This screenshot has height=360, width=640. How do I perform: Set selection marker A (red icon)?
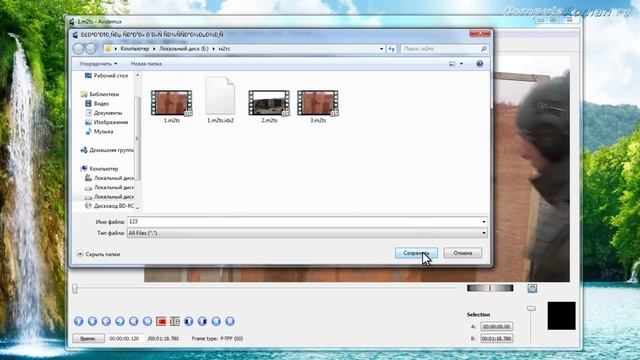coord(161,321)
